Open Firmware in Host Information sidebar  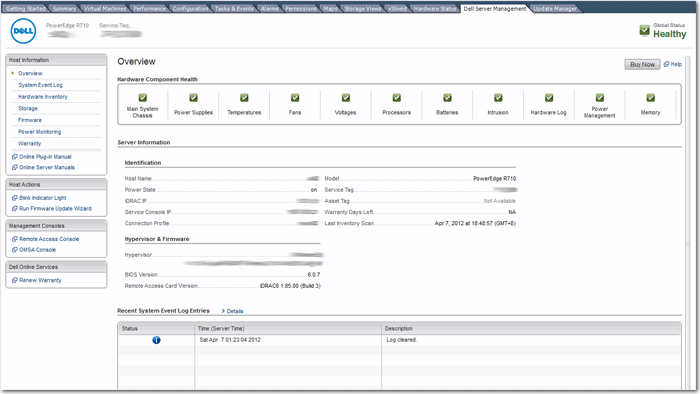tap(30, 120)
